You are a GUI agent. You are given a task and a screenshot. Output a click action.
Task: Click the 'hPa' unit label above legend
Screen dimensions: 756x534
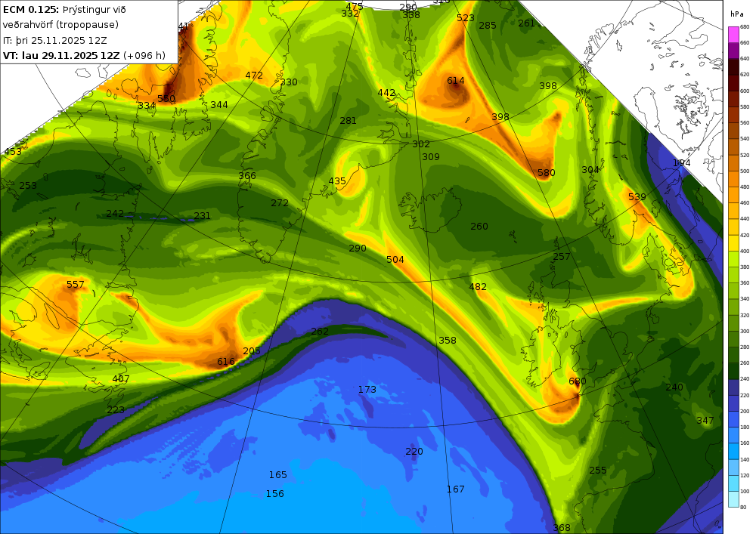click(736, 14)
